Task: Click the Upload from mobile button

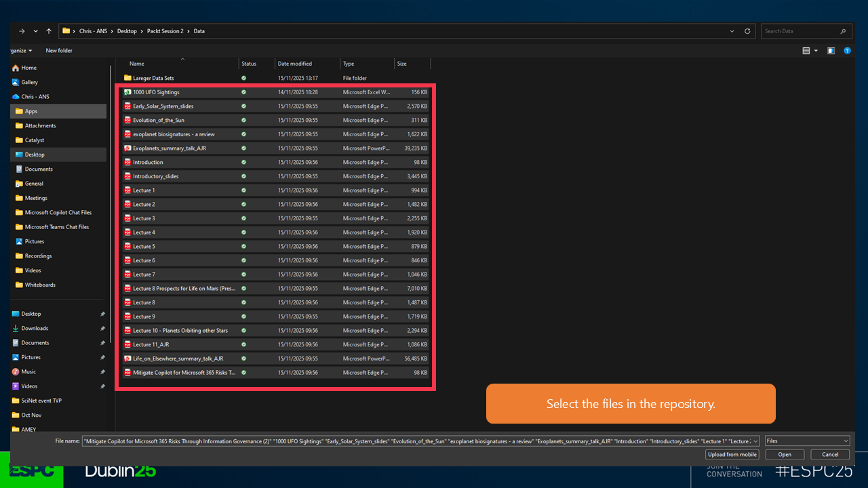Action: 732,455
